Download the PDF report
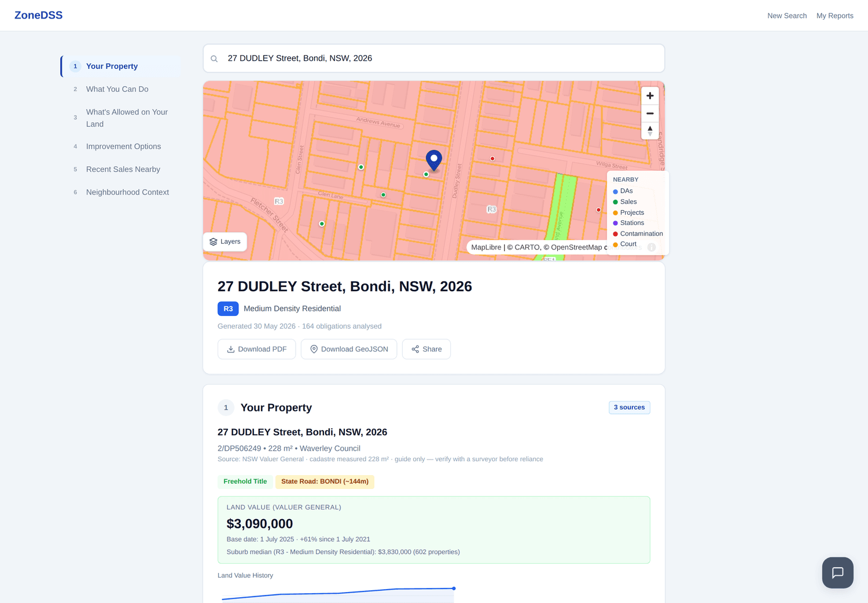The image size is (868, 603). tap(256, 349)
